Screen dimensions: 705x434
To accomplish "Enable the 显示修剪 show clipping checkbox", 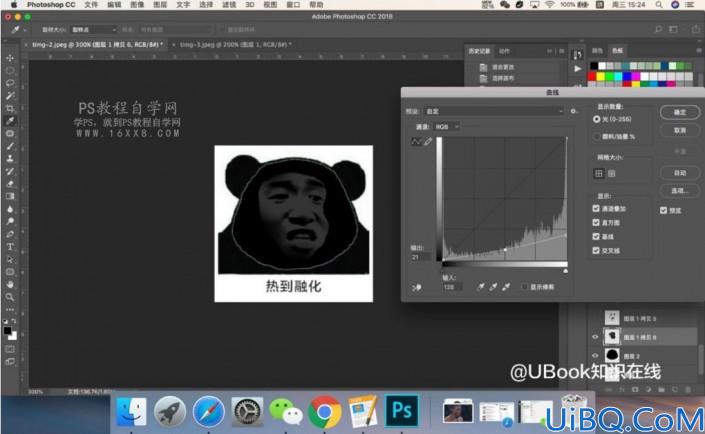I will [x=524, y=287].
